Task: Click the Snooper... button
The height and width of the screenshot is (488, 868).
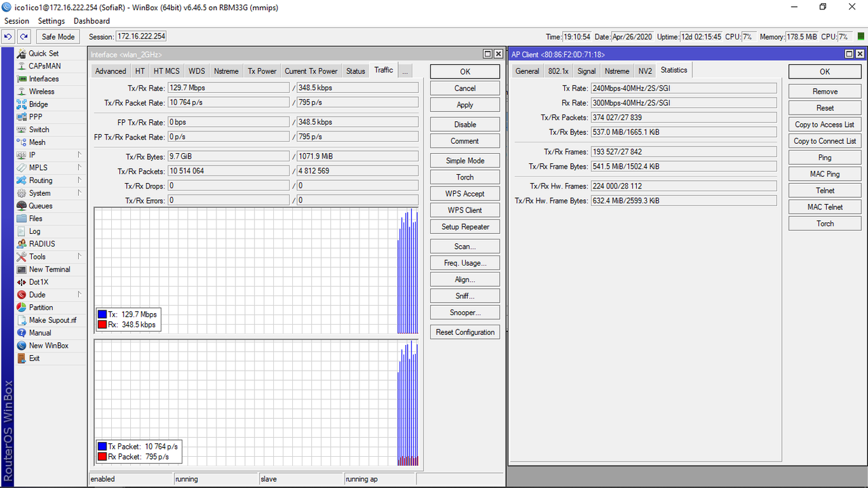Action: (465, 312)
